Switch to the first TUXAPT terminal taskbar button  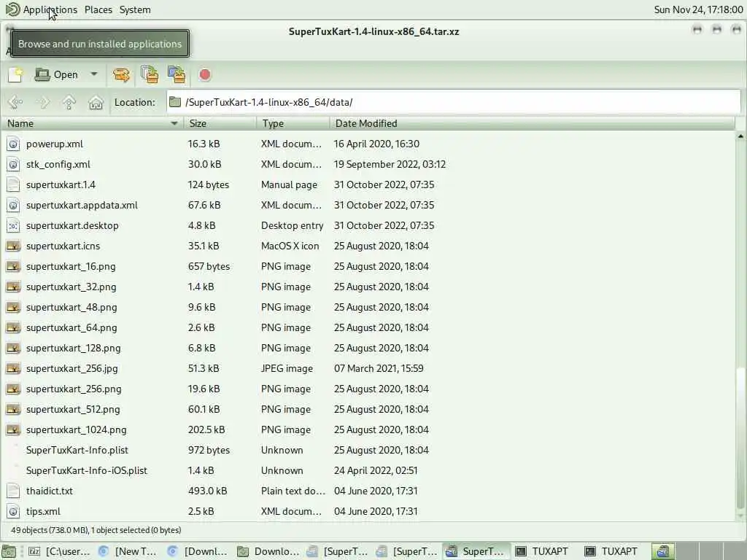[x=542, y=551]
